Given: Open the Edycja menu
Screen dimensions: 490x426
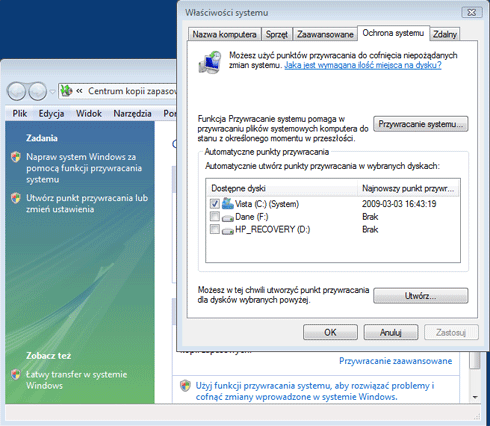Looking at the screenshot, I should coord(51,114).
